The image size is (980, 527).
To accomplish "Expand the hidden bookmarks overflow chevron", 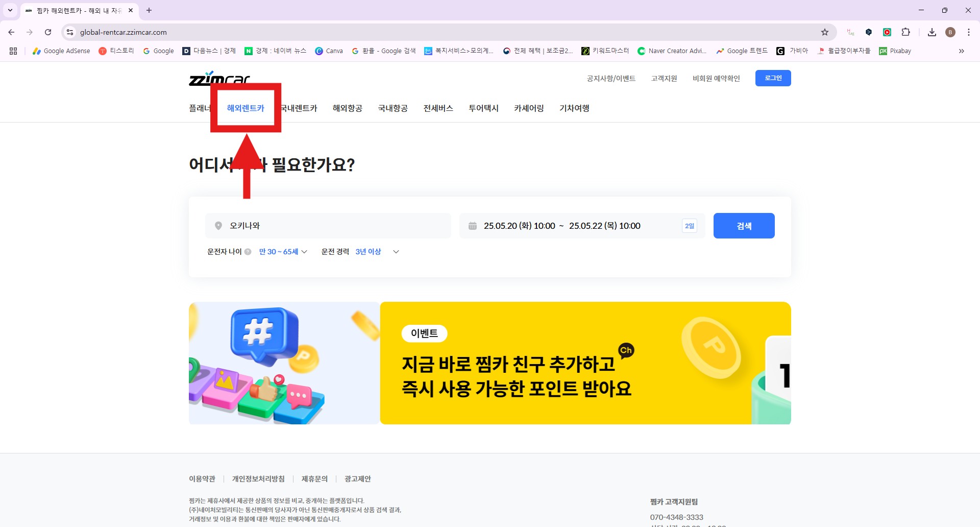I will (x=962, y=51).
